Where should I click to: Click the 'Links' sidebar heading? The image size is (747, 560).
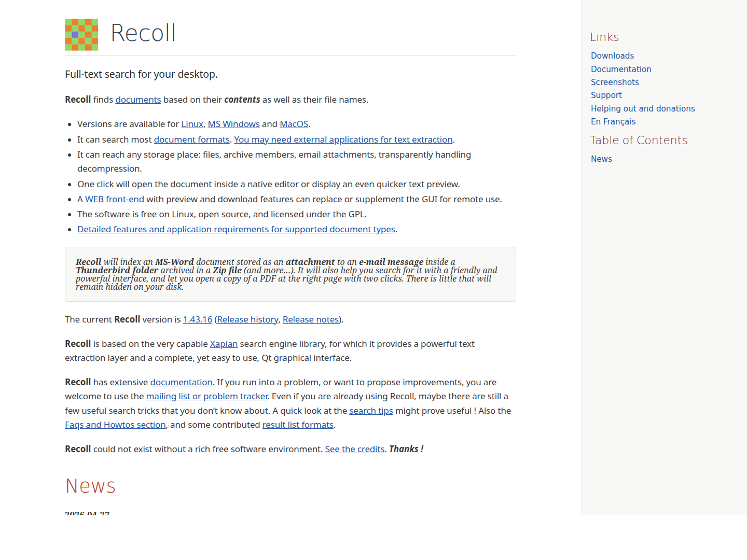[x=604, y=37]
